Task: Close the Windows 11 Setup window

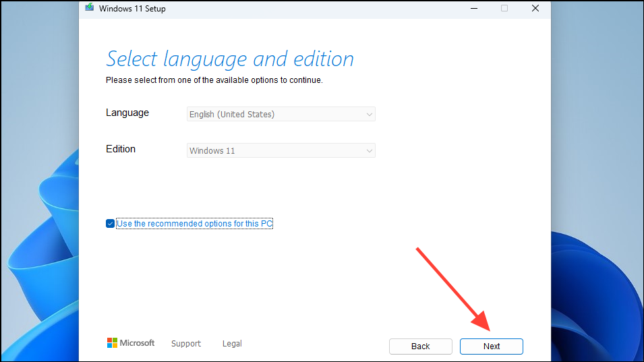Action: [x=535, y=8]
